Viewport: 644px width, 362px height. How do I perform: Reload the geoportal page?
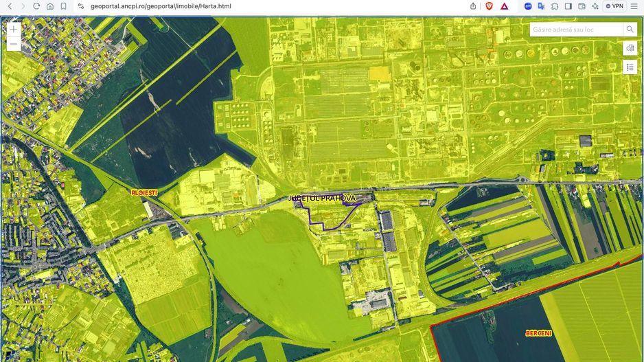pos(36,6)
